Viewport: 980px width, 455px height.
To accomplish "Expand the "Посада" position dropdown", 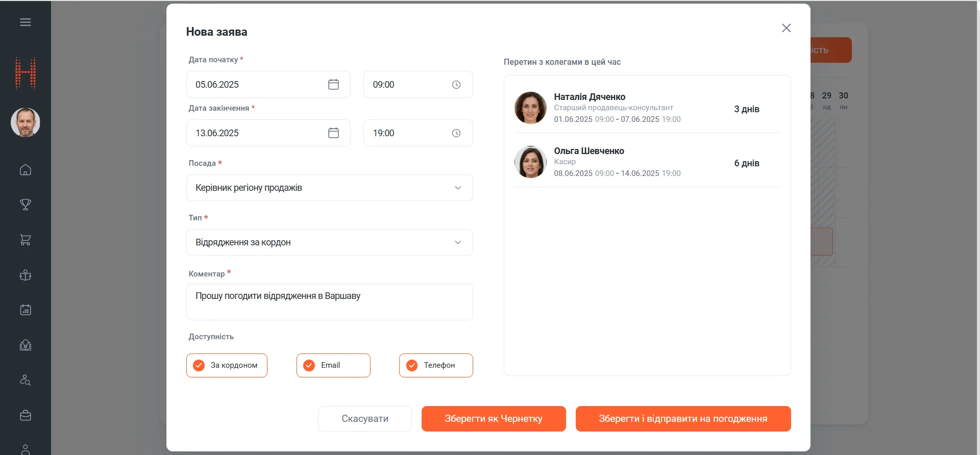I will click(329, 188).
